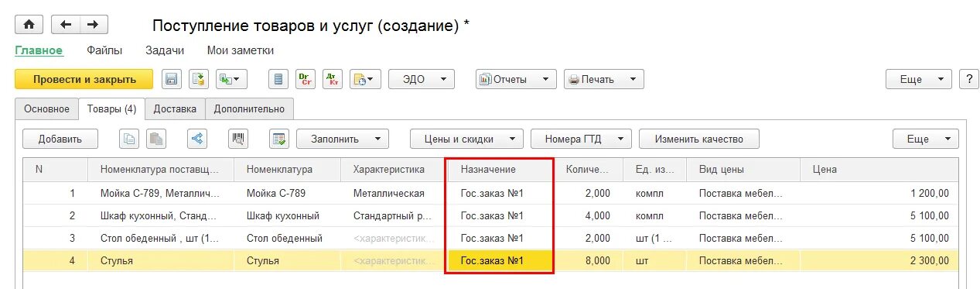The image size is (980, 289).
Task: Open the ЭДО dropdown
Action: coord(422,79)
